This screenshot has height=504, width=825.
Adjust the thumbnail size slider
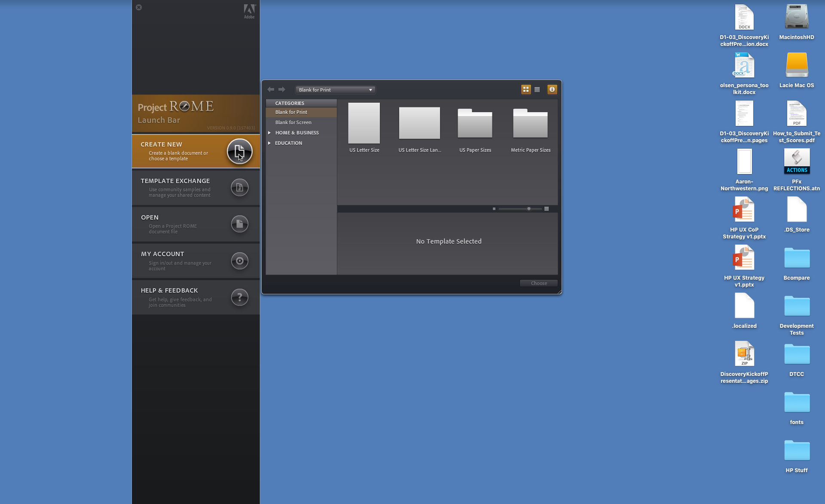point(529,209)
